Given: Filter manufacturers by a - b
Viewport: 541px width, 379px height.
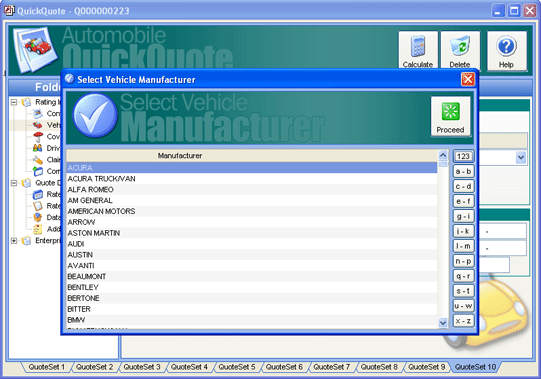Looking at the screenshot, I should [x=463, y=171].
